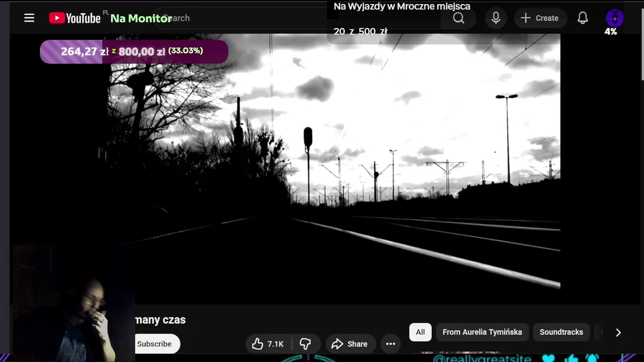Like the video with thumbs up
The image size is (644, 362).
(269, 344)
